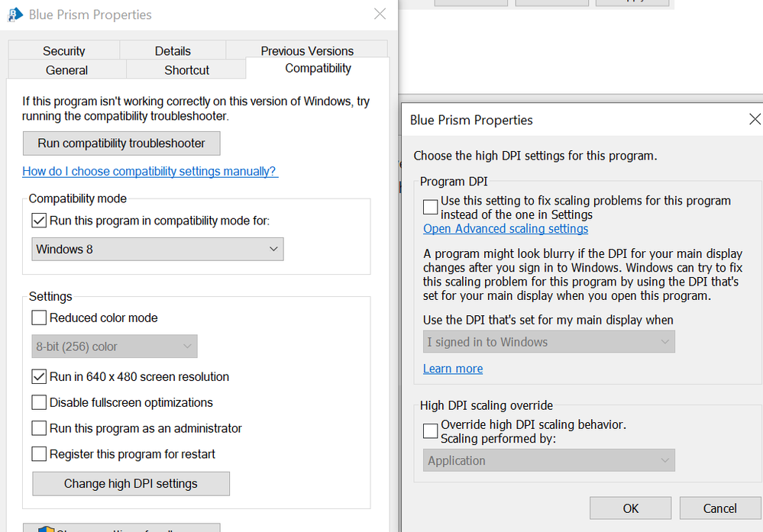Enable Program DPI scaling fix checkbox
The image size is (763, 532).
coord(431,208)
